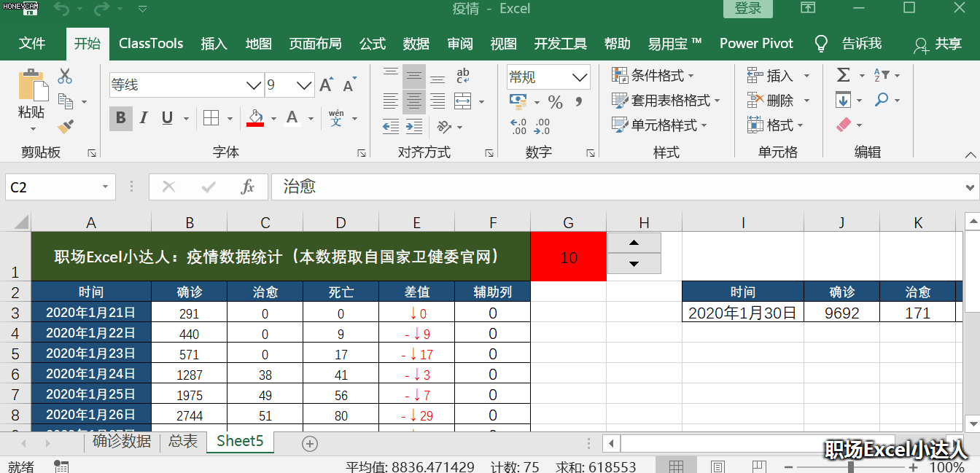The width and height of the screenshot is (980, 473).
Task: Switch to Normal view in status bar
Action: coord(676,466)
